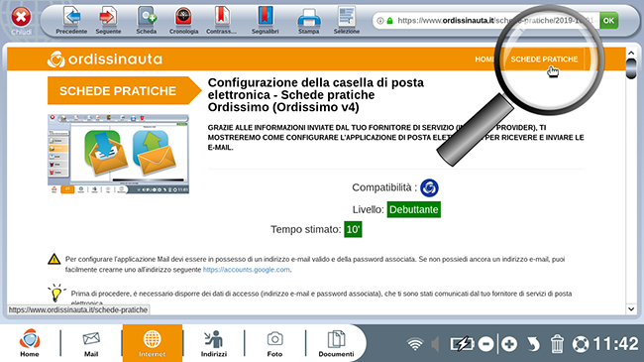Viewport: 644px width, 362px height.
Task: Open the Indirizzi contacts app
Action: 214,343
